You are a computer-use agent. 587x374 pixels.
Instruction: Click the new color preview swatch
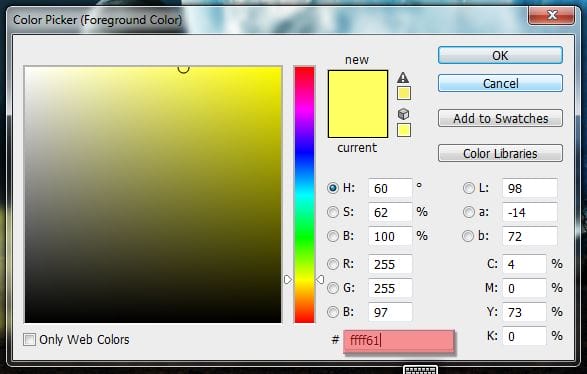(358, 87)
